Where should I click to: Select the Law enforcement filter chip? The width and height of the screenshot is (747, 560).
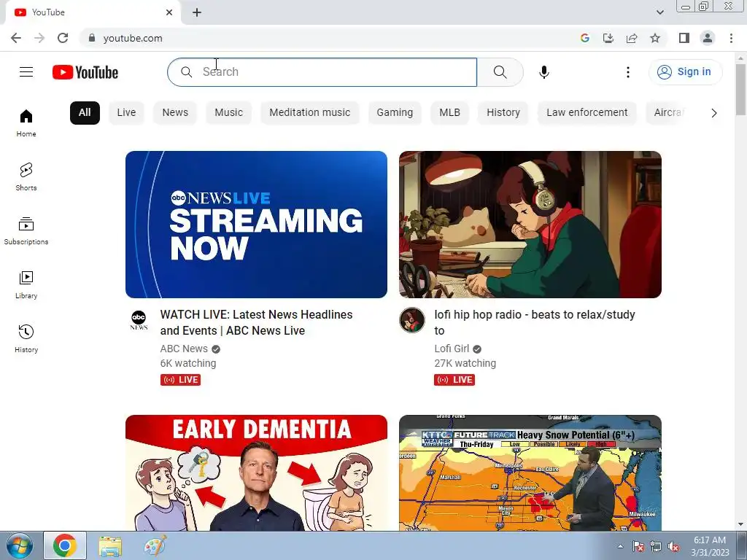click(x=587, y=113)
